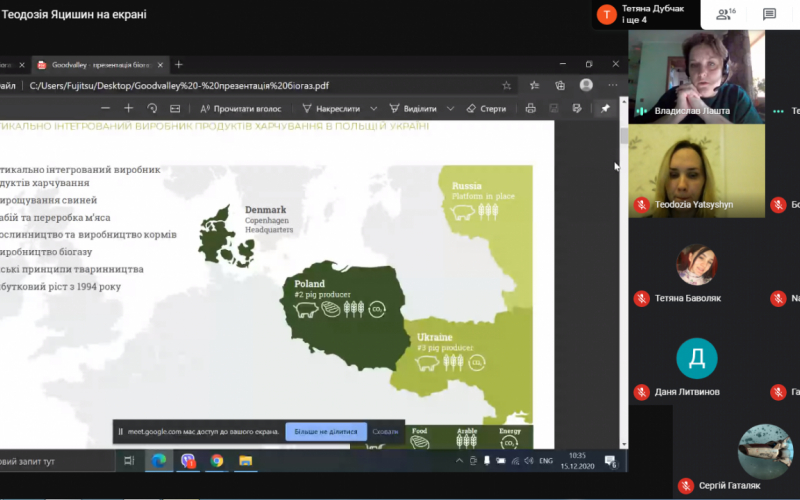Show hidden tray icons chevron

coord(459,461)
